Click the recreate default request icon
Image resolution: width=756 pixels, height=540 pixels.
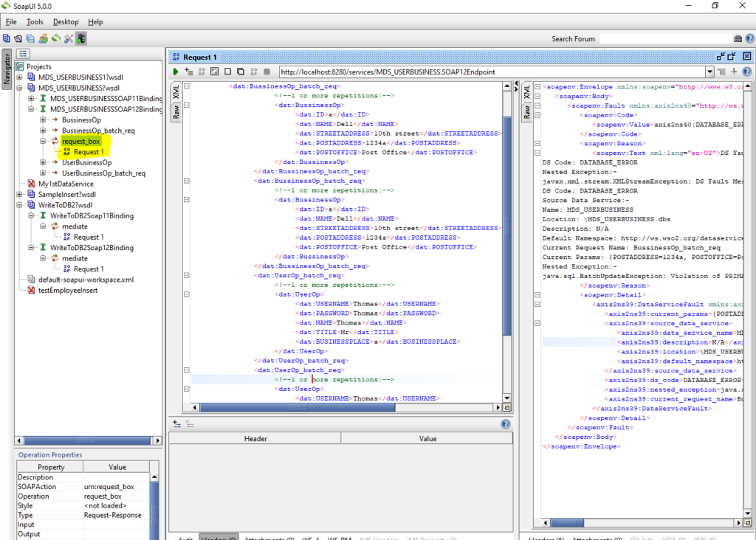coord(215,72)
